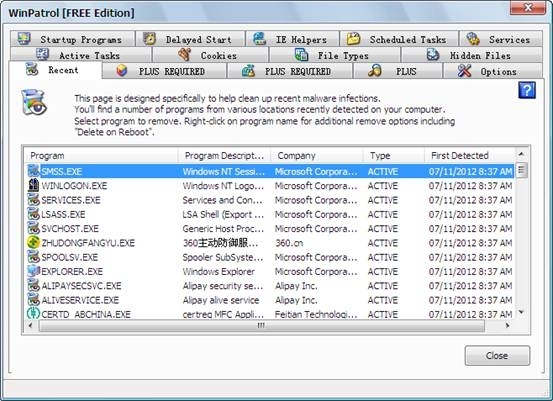
Task: Click the Cookies tab icon
Action: pos(184,55)
